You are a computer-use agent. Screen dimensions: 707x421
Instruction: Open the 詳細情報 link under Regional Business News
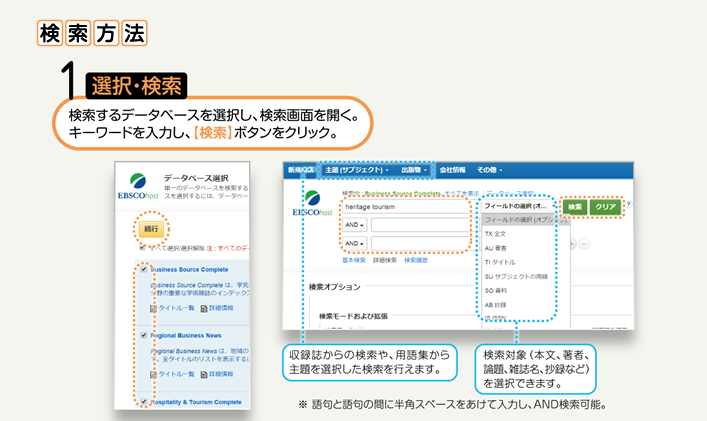coord(221,374)
